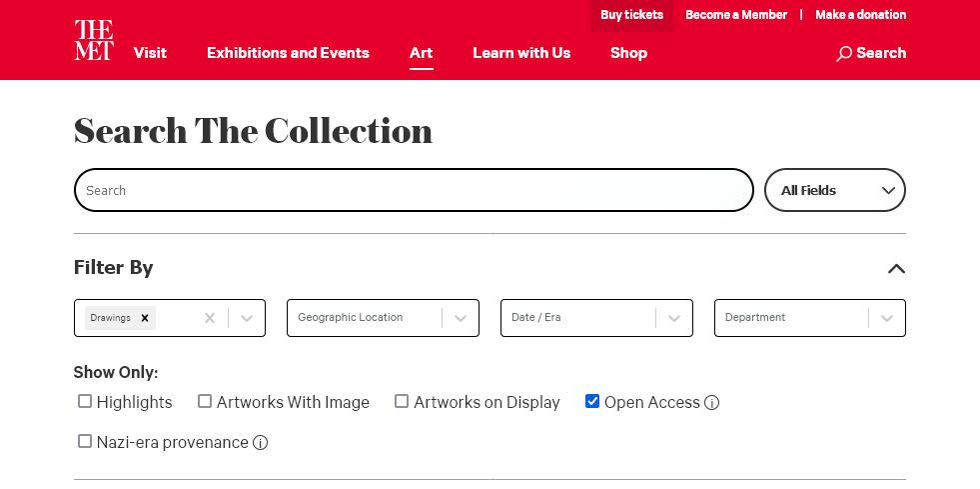
Task: Open the All Fields dropdown
Action: [834, 190]
